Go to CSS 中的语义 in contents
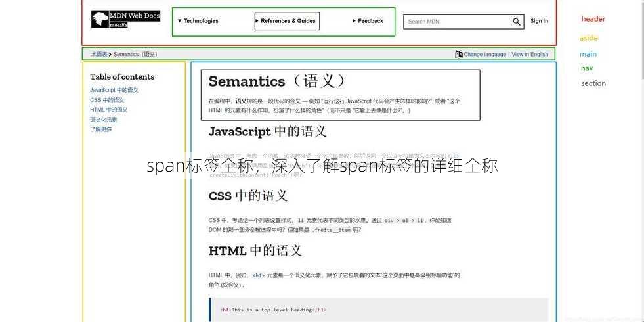This screenshot has height=322, width=644. 107,100
